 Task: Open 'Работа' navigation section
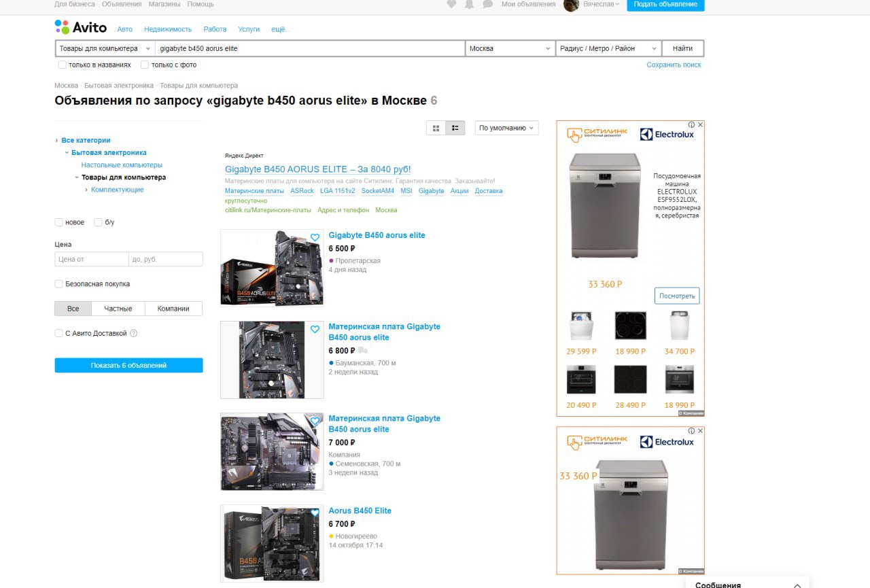(215, 29)
